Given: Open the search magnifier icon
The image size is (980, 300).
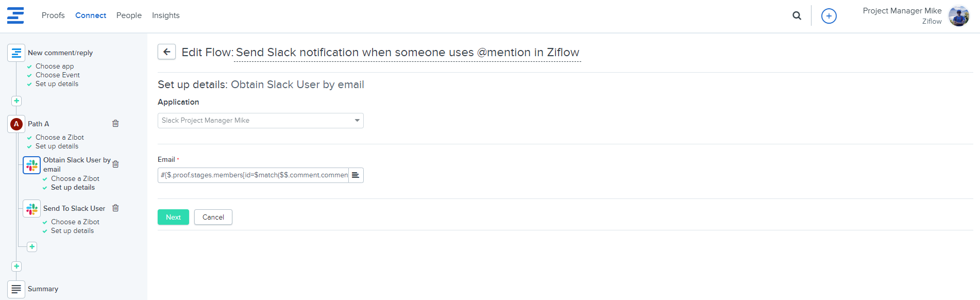Looking at the screenshot, I should [x=797, y=15].
